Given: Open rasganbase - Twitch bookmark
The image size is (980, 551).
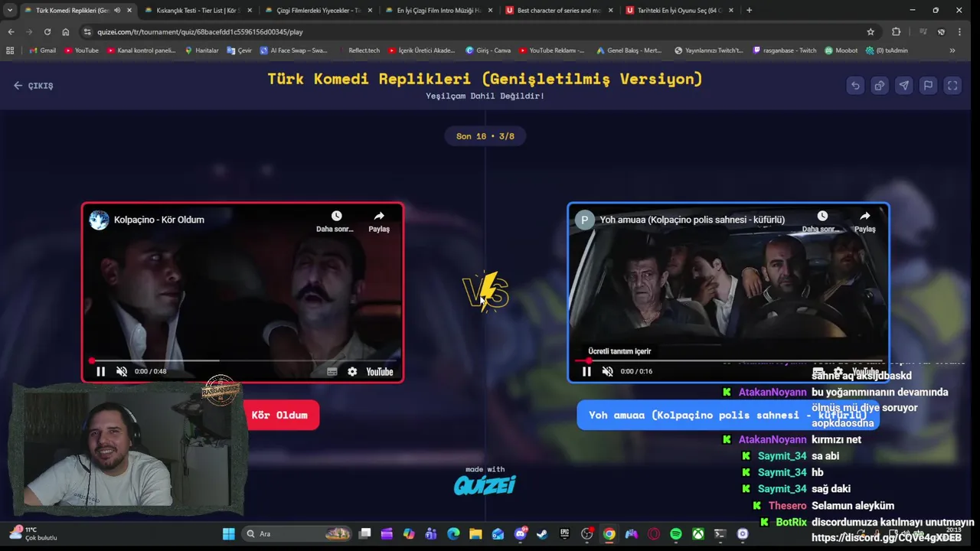Looking at the screenshot, I should (785, 51).
